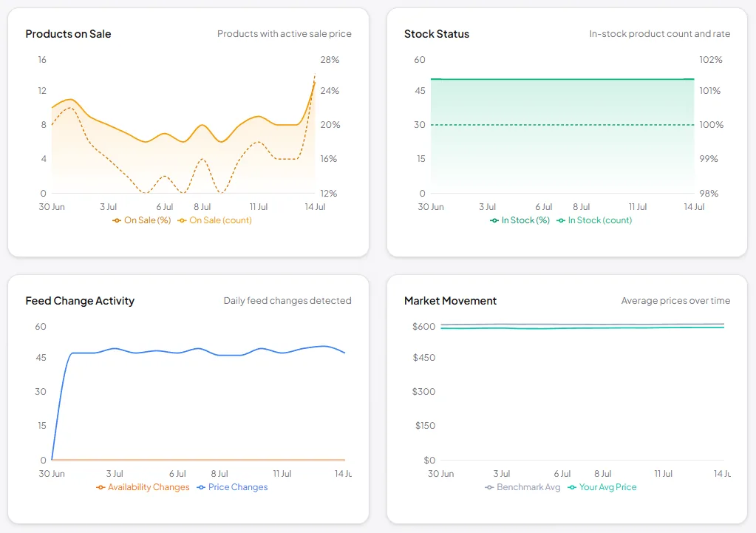Click the 14 Jul date label in Products on Sale
The image size is (756, 533).
coord(315,207)
